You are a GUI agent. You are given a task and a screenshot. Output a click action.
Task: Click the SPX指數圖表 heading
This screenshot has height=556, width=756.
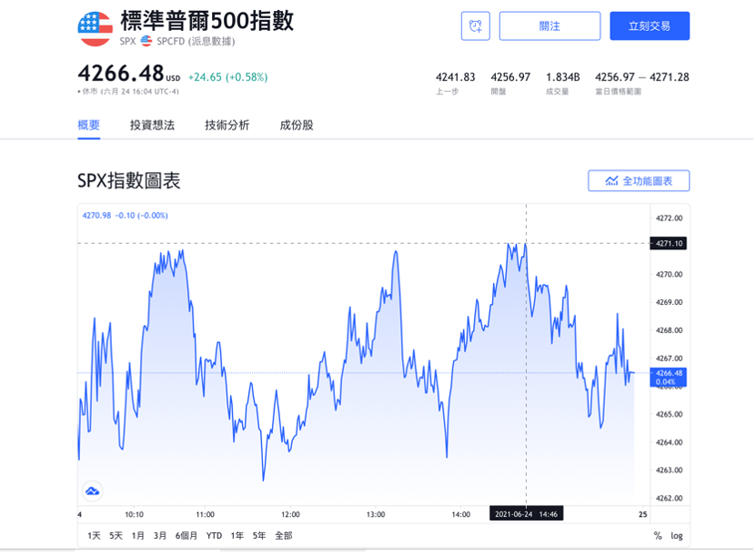click(129, 181)
